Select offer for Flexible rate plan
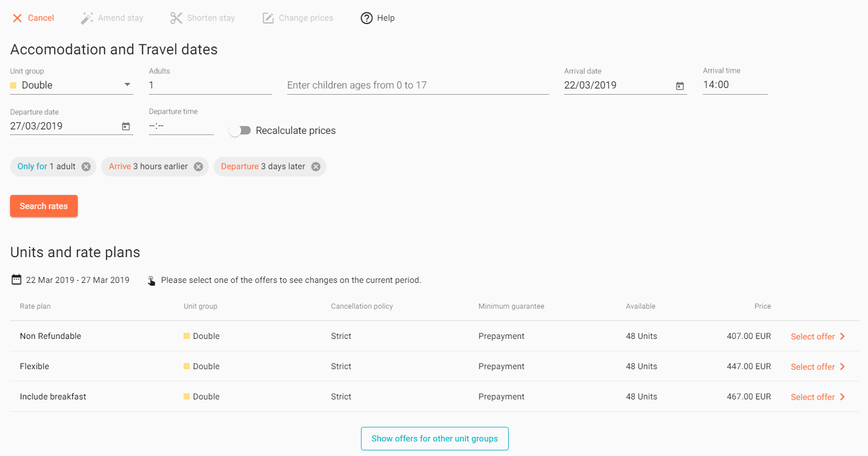Screen dimensions: 868x456 pyautogui.click(x=818, y=366)
